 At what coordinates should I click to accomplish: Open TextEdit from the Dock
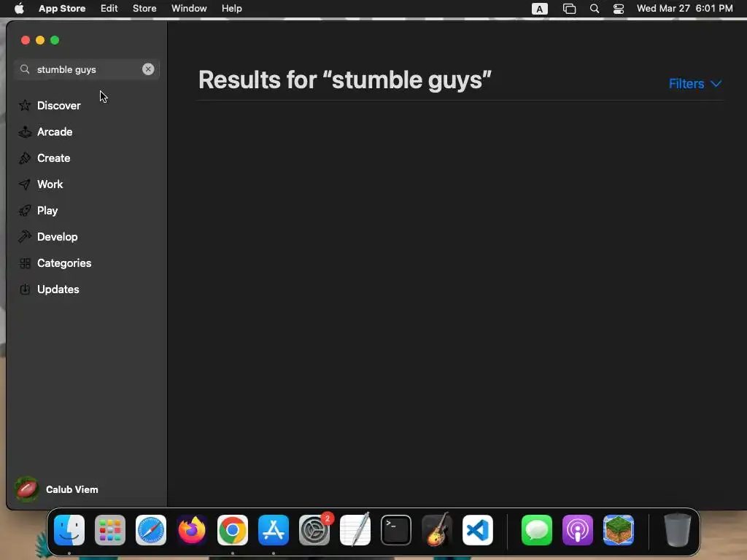pyautogui.click(x=355, y=529)
